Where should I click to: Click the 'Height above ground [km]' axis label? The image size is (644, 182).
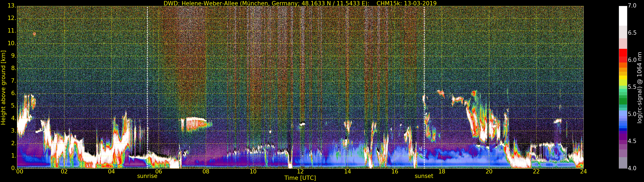(3, 88)
